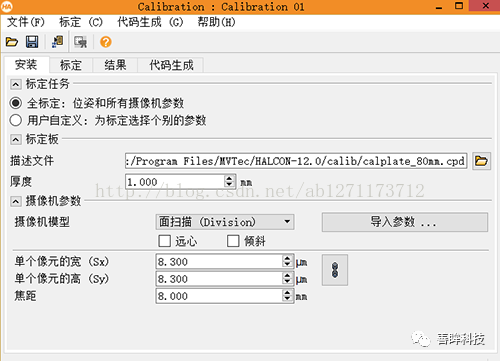The width and height of the screenshot is (500, 361).
Task: Click the insert code toolbar icon
Action: [x=58, y=42]
